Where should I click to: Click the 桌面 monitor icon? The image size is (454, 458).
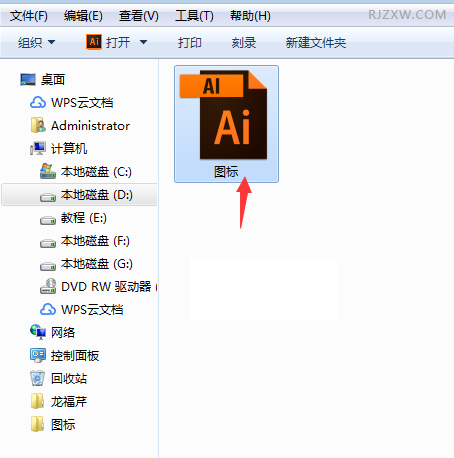tap(28, 80)
